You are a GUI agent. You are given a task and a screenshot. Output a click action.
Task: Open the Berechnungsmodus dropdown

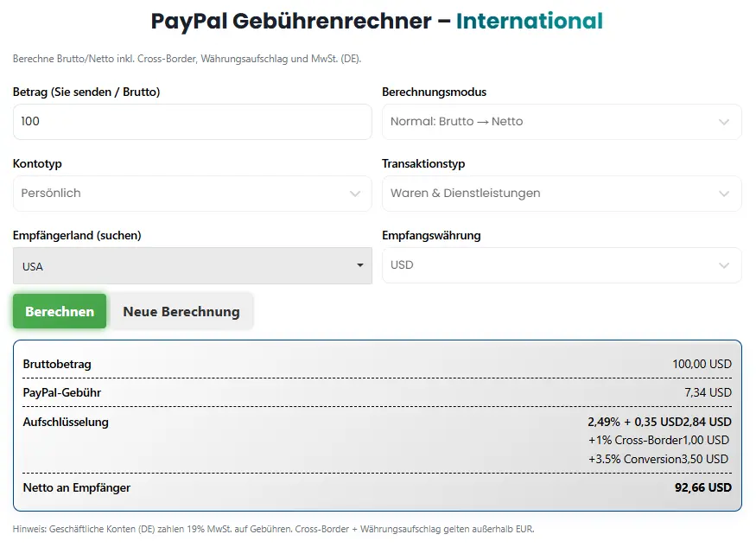click(x=562, y=121)
